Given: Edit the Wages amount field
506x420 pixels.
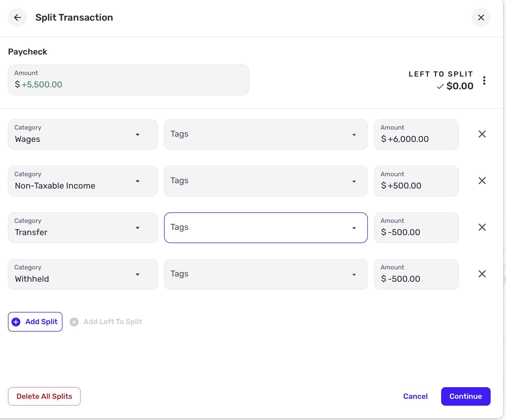Looking at the screenshot, I should coord(416,138).
